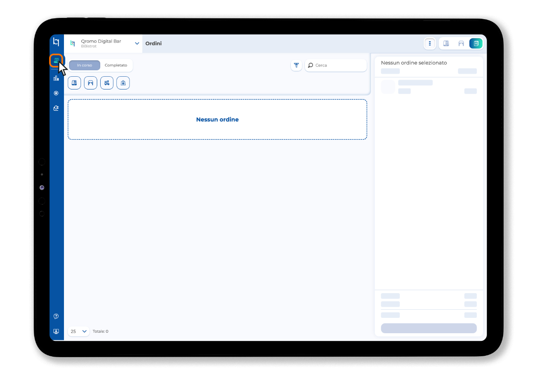The image size is (533, 392).
Task: Select the active orders list view in the header
Action: coord(476,43)
